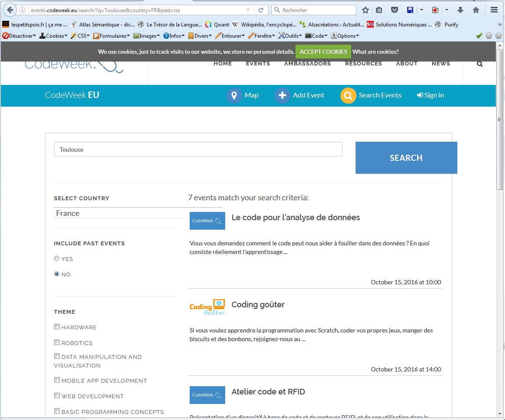Click the orange Search Events magnifier icon
Viewport: 505px width, 420px height.
(x=348, y=95)
